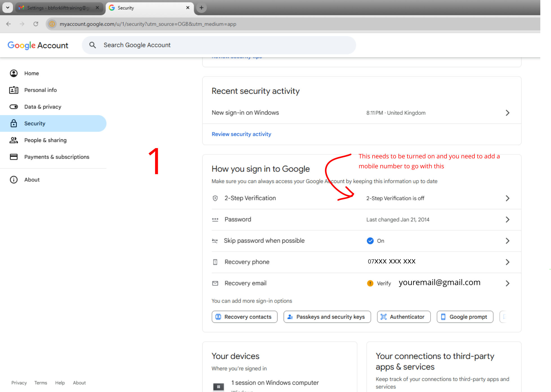The height and width of the screenshot is (392, 551).
Task: Click the orange Verify warning indicator
Action: point(370,283)
